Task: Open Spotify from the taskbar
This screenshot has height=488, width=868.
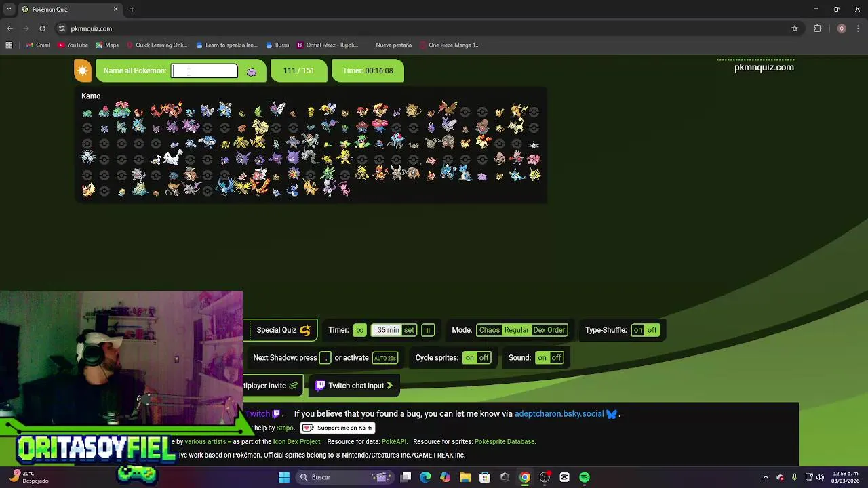Action: (585, 477)
